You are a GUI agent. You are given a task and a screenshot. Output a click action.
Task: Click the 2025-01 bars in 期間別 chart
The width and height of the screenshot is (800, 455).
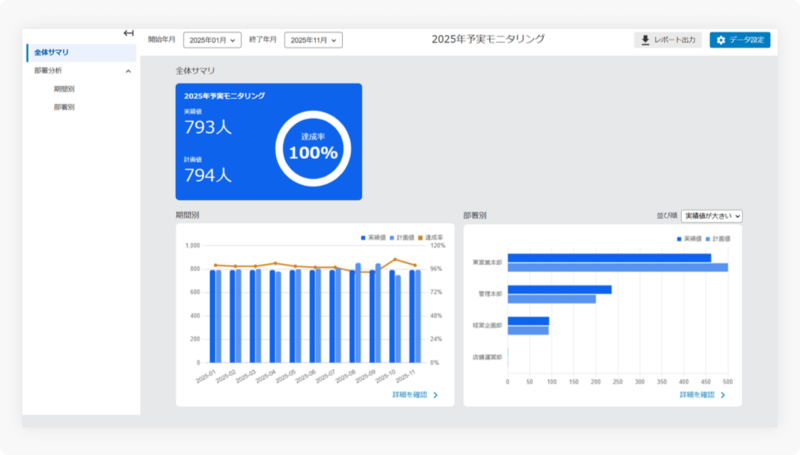[215, 316]
